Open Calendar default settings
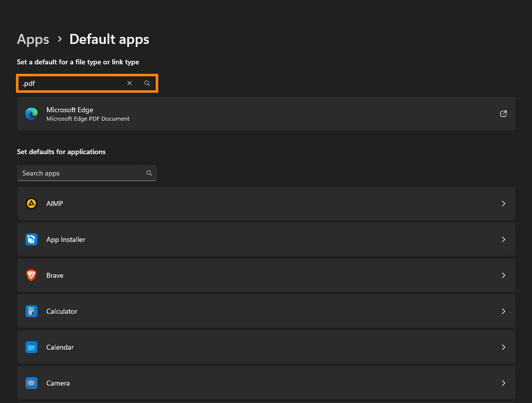 pyautogui.click(x=266, y=347)
